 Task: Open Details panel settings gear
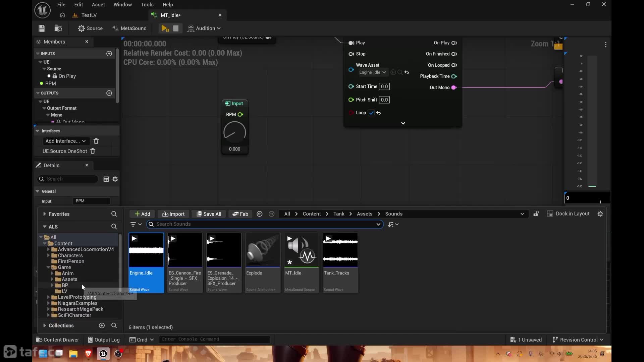[115, 179]
